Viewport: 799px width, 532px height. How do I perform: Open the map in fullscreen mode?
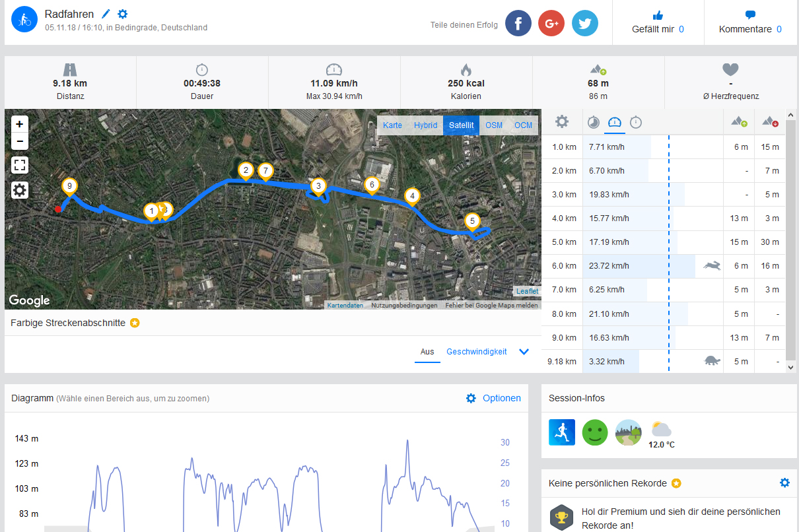point(20,165)
